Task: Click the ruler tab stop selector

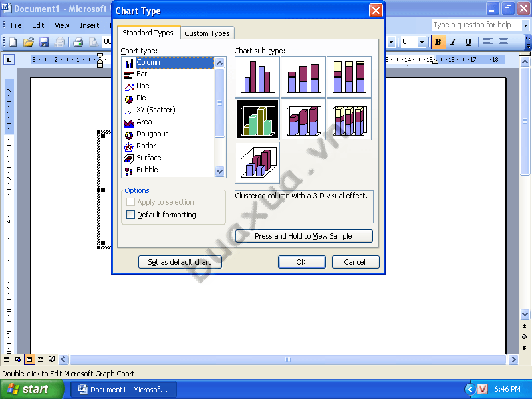Action: pos(9,60)
